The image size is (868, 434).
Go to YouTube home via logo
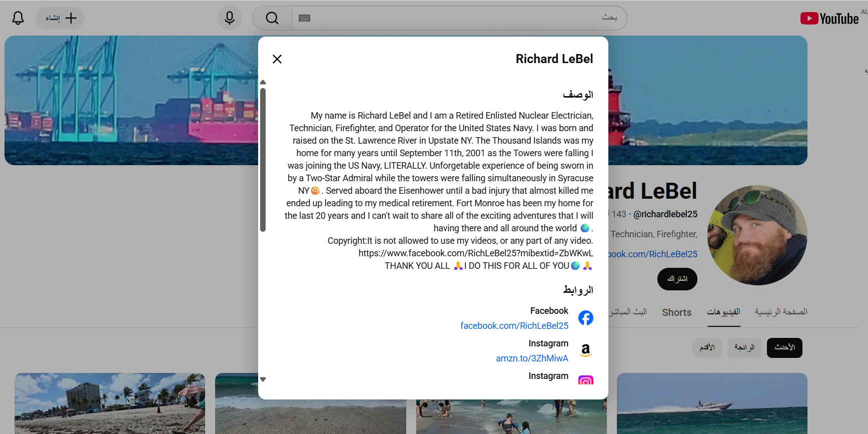click(x=829, y=19)
